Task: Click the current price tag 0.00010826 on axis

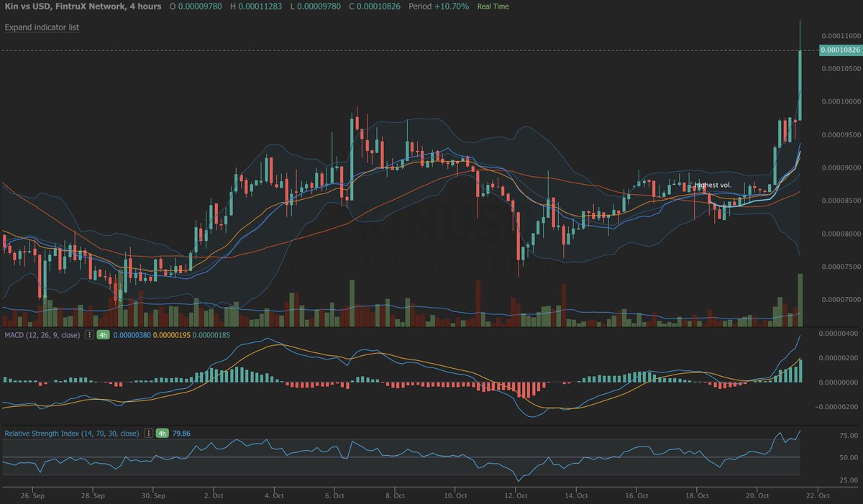Action: tap(839, 50)
